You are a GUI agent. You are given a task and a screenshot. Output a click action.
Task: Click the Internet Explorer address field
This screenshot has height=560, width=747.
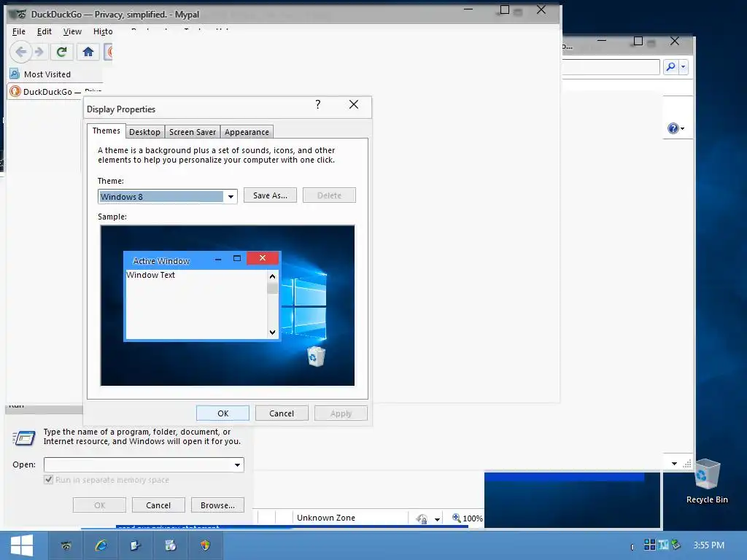[611, 66]
